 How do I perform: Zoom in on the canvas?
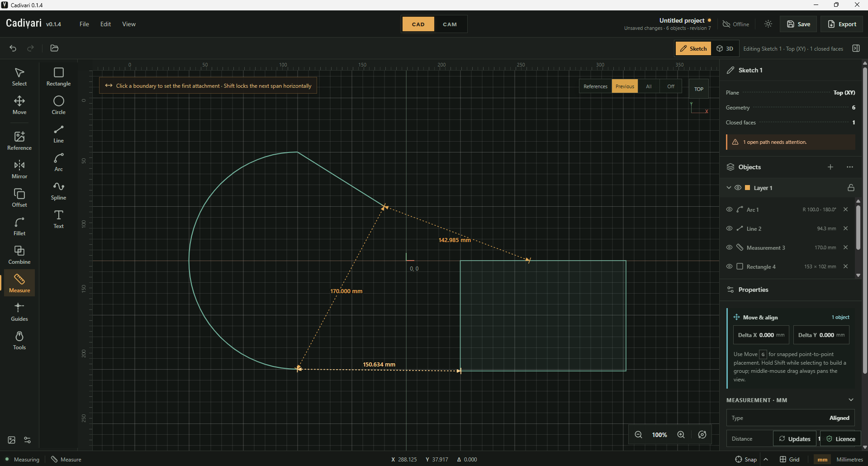click(681, 435)
